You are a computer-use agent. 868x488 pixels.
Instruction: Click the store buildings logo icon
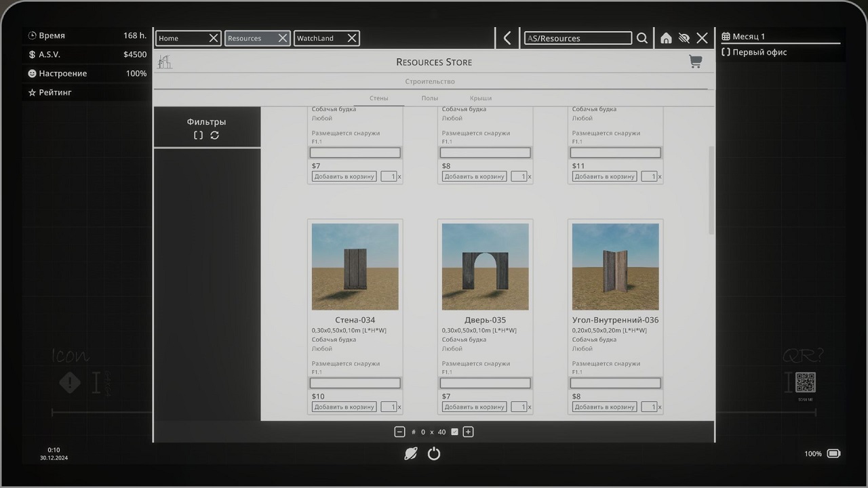tap(164, 62)
